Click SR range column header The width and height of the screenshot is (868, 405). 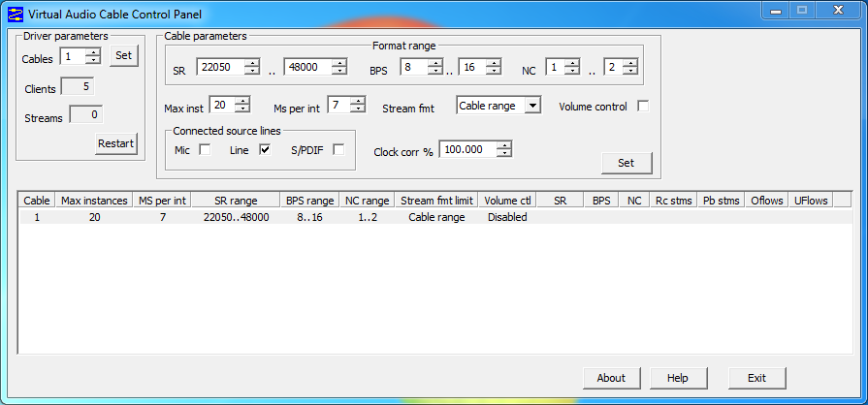pyautogui.click(x=237, y=201)
